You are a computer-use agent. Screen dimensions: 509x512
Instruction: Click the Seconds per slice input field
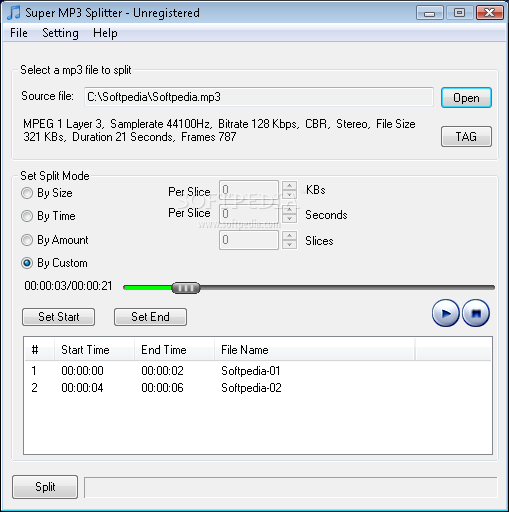249,214
